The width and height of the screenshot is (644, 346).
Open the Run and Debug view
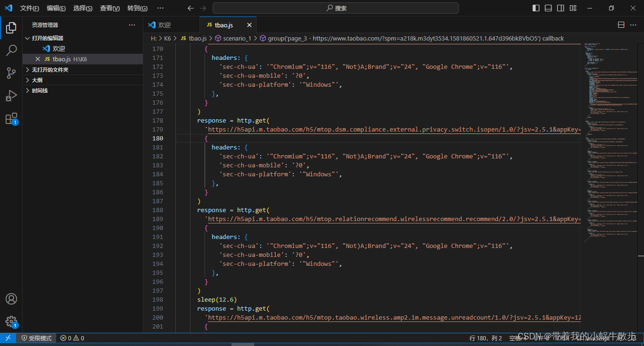pos(11,96)
